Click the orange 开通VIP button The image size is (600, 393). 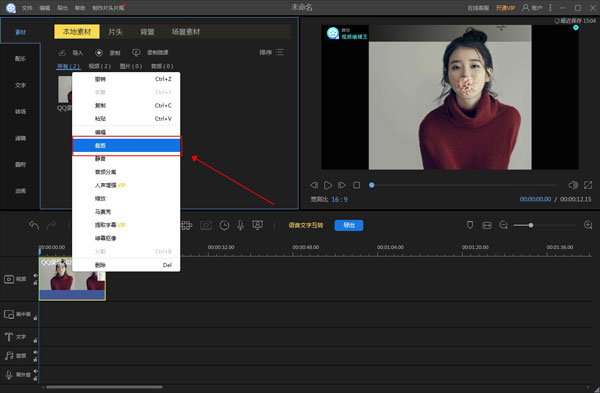click(505, 8)
